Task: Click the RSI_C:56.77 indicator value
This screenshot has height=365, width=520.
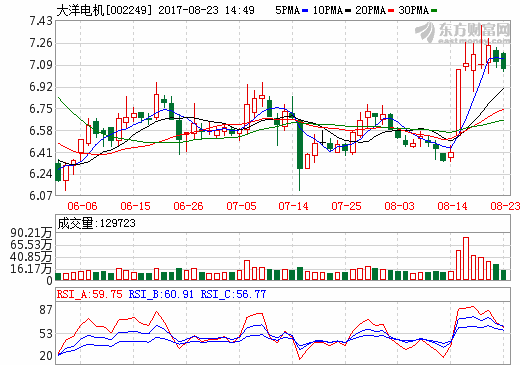Action: (233, 294)
